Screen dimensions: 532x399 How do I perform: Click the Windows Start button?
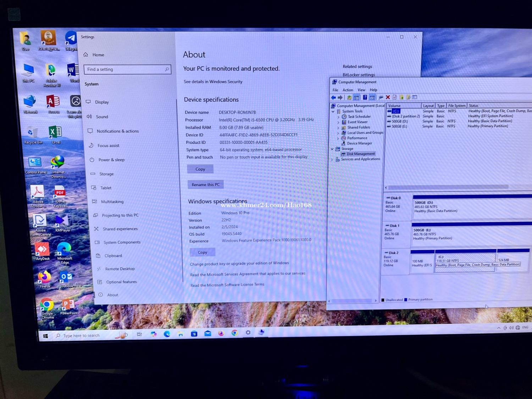tap(45, 336)
